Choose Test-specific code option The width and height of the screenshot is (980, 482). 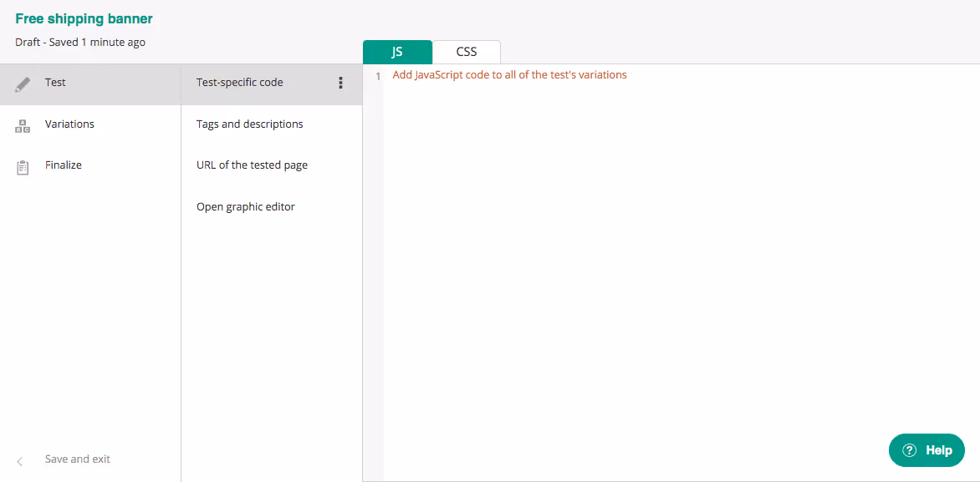[x=240, y=82]
